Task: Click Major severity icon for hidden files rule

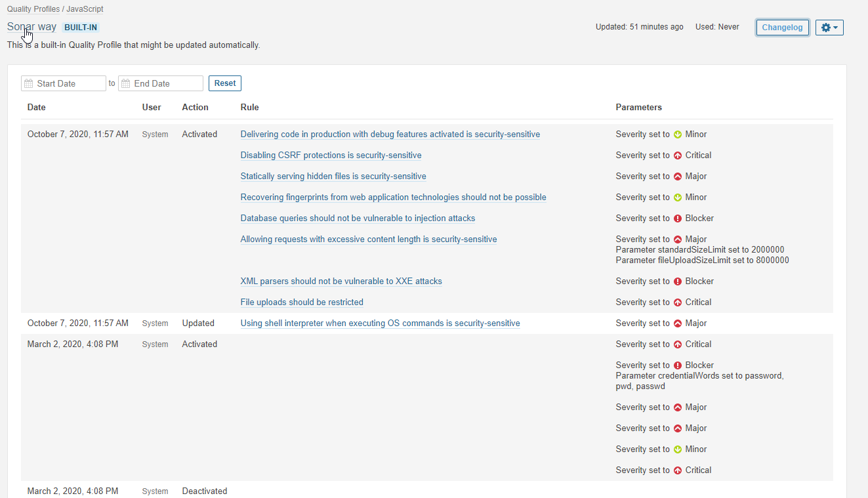Action: [678, 176]
